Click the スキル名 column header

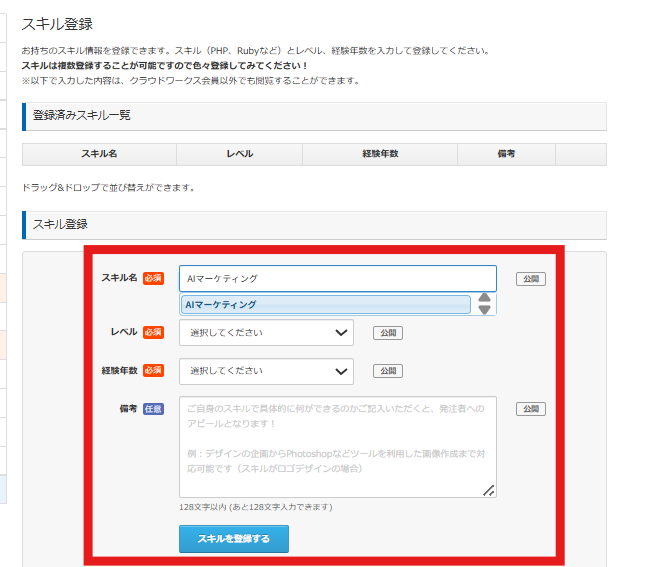tap(99, 154)
